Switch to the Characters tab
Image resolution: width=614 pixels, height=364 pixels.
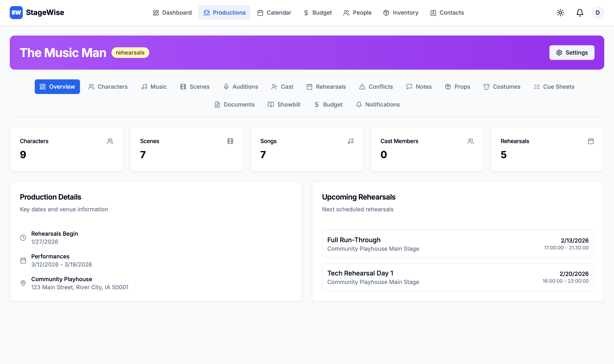108,87
